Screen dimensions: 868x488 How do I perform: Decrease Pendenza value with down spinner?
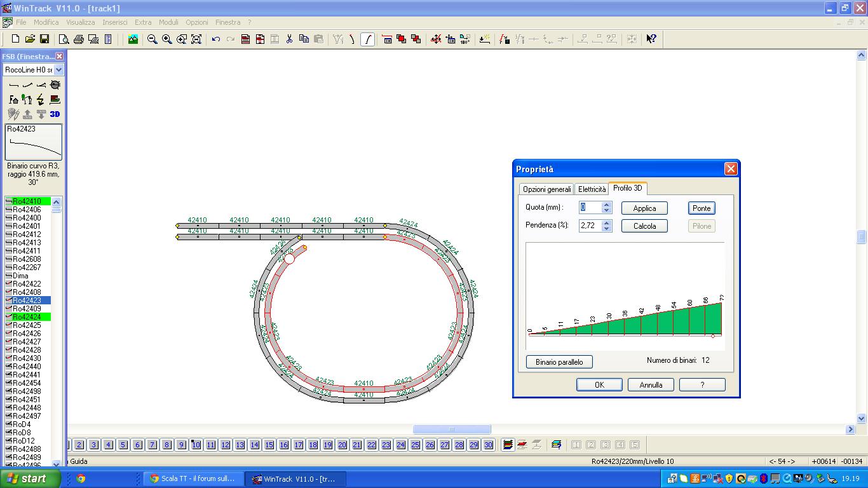606,228
